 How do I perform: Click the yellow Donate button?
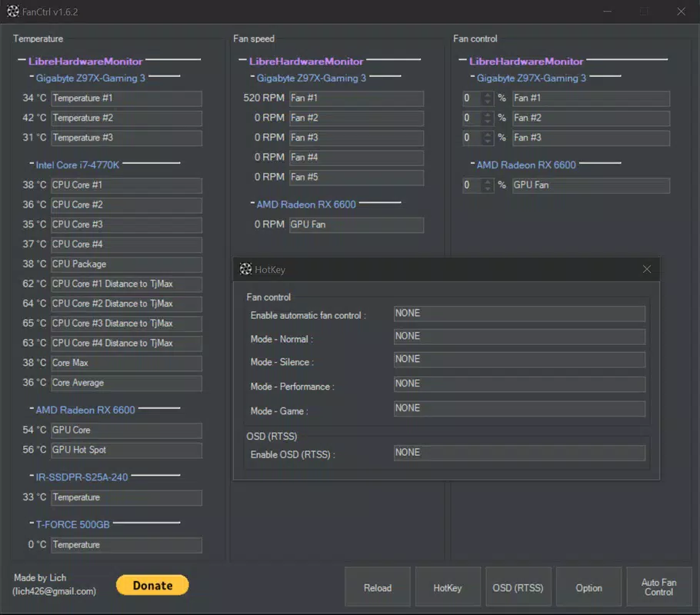pyautogui.click(x=152, y=585)
